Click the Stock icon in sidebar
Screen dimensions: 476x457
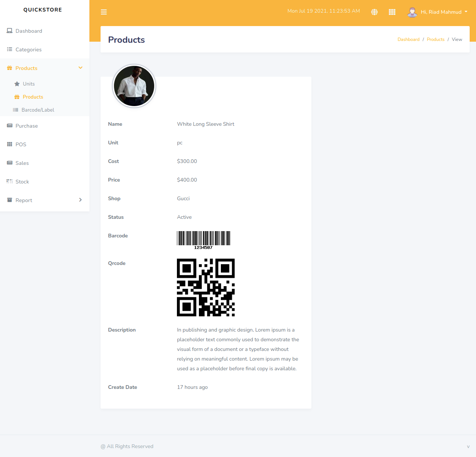click(x=10, y=181)
